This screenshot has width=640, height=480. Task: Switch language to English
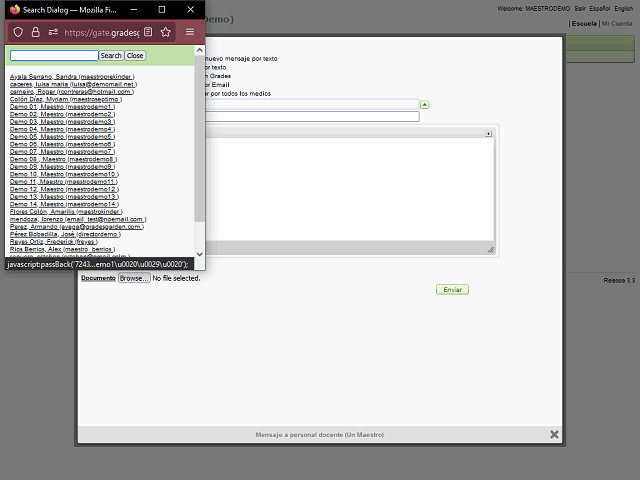coord(623,9)
